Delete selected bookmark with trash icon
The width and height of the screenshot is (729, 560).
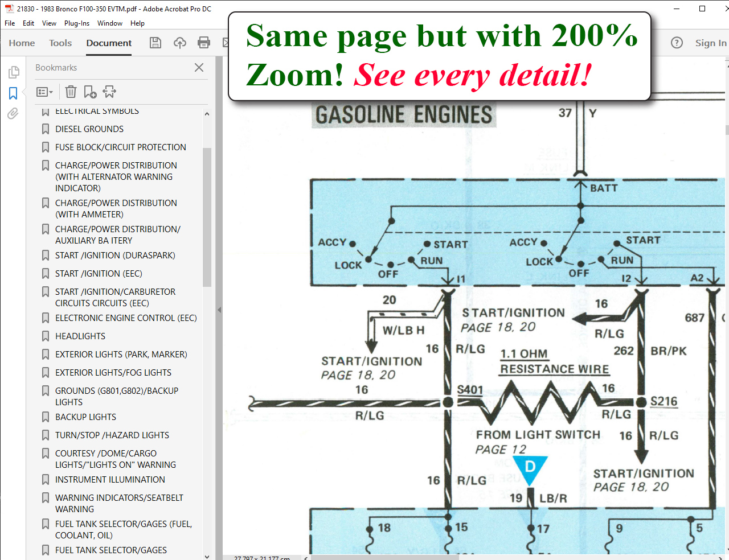coord(71,92)
